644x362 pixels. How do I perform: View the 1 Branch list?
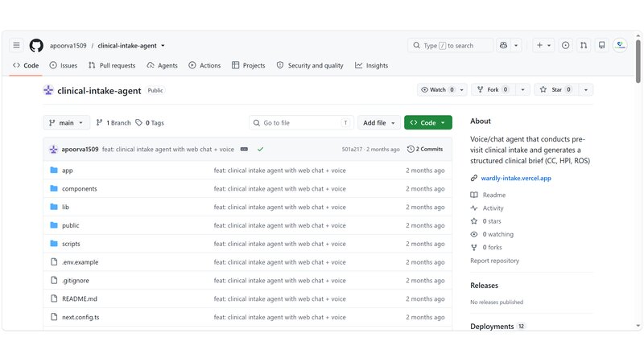114,123
